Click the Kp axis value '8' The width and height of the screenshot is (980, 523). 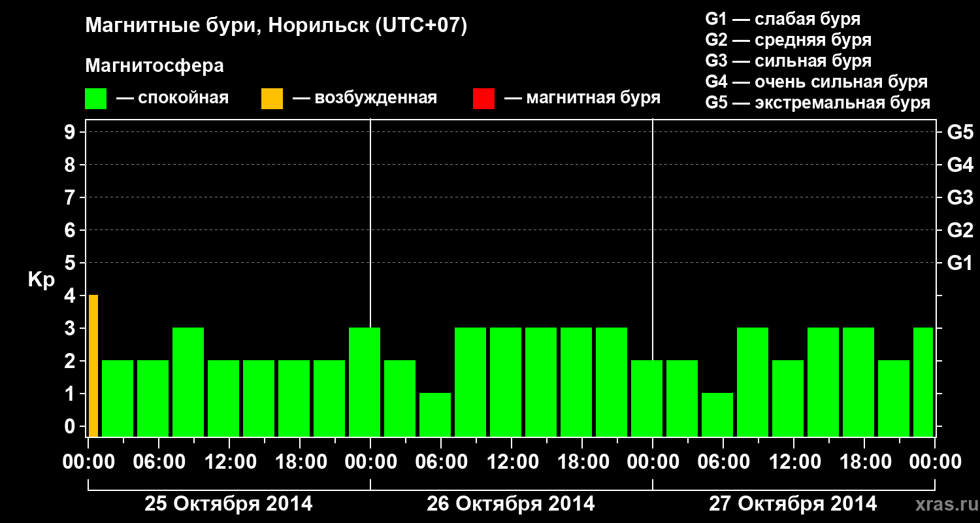pyautogui.click(x=71, y=165)
